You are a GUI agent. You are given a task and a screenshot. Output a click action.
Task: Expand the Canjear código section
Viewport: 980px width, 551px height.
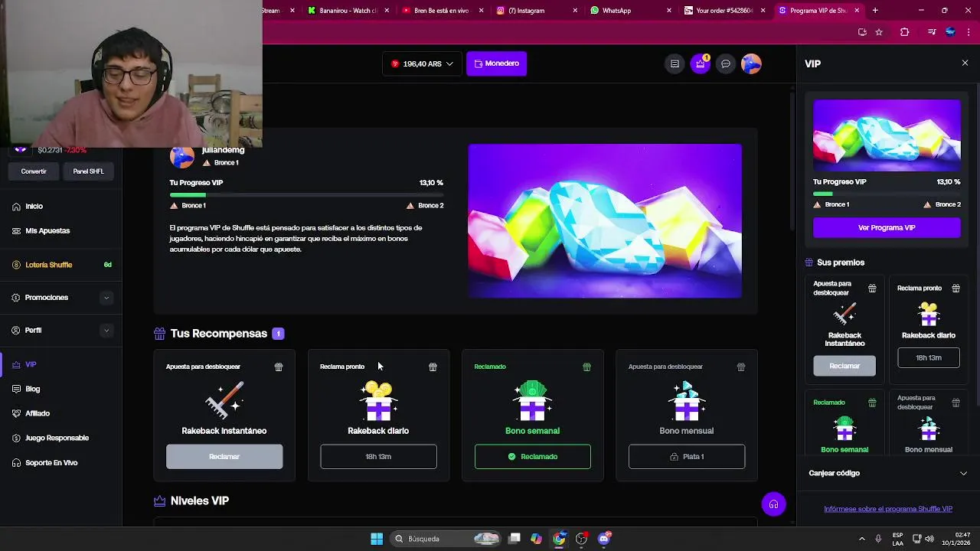(x=887, y=473)
